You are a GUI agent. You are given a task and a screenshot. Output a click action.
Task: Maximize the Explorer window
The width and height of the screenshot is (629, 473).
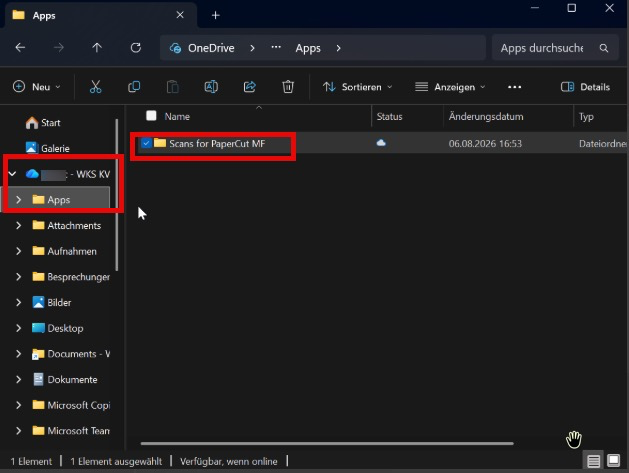(x=572, y=8)
